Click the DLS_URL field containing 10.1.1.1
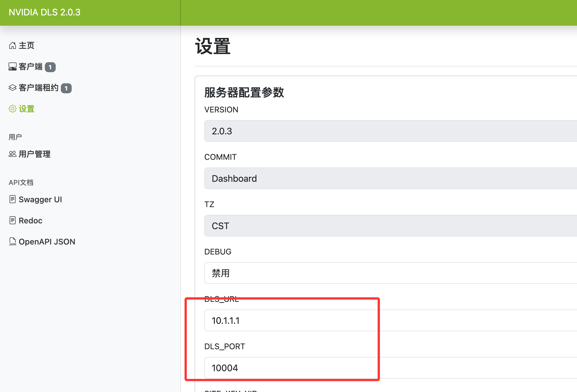This screenshot has height=392, width=577. point(390,320)
